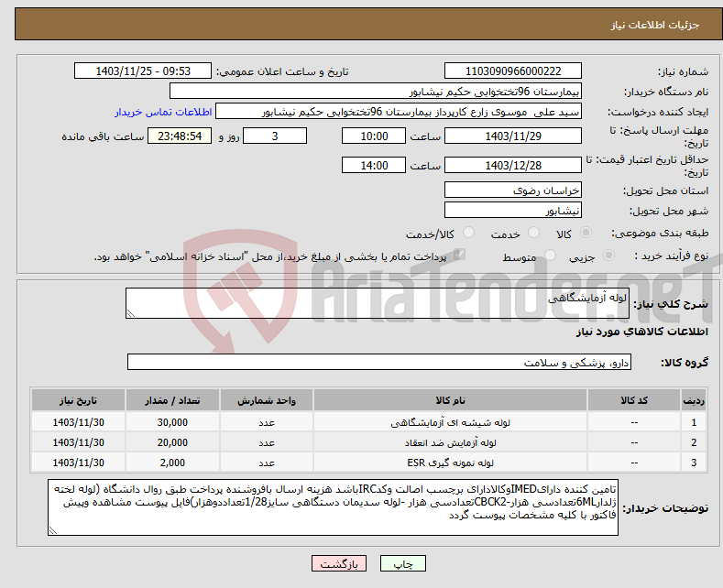This screenshot has height=588, width=723.
Task: Open اطلاعات تماس خریدار link
Action: click(163, 112)
